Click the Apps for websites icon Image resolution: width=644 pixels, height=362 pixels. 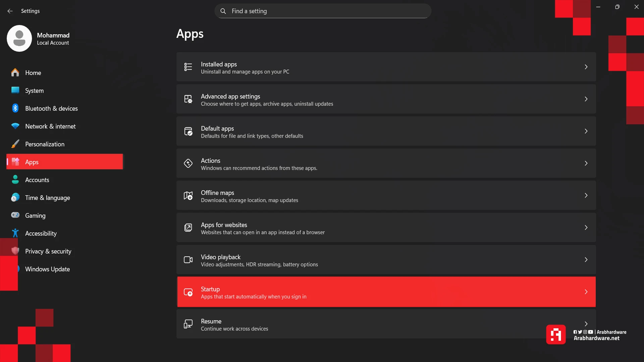click(x=188, y=228)
